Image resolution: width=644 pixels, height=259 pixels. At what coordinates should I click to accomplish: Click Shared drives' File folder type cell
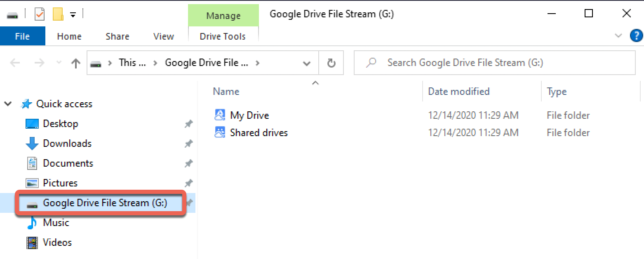[568, 133]
